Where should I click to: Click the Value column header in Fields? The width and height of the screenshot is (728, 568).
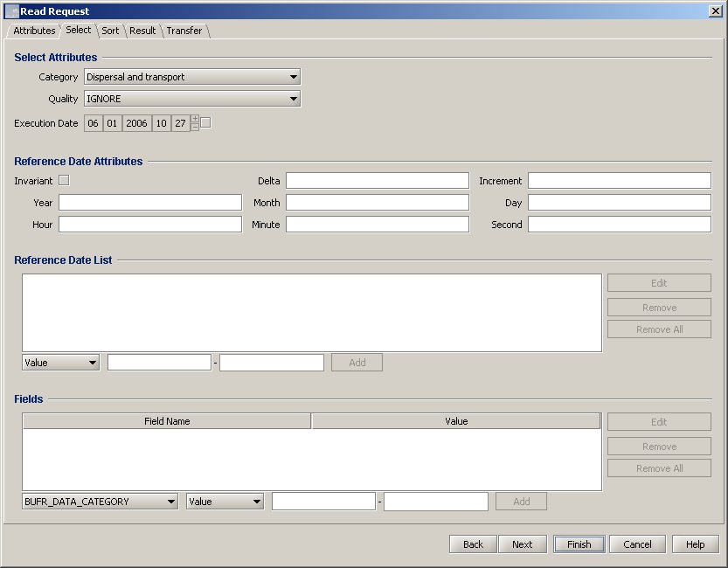(x=456, y=421)
